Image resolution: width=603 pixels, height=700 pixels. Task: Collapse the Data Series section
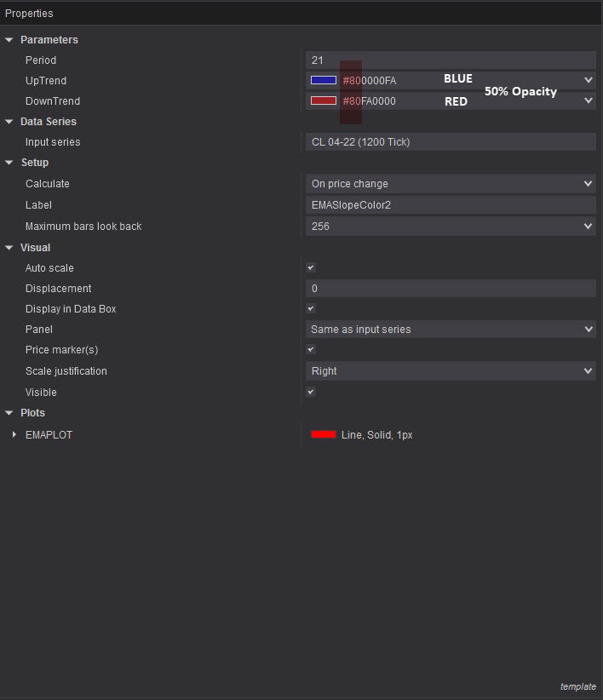pyautogui.click(x=9, y=122)
